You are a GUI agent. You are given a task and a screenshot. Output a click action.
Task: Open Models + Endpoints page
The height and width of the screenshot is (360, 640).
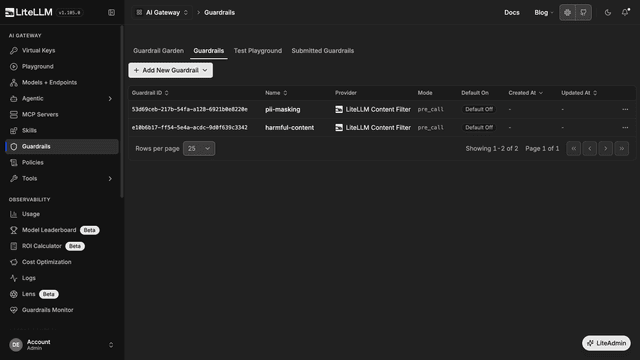coord(62,82)
